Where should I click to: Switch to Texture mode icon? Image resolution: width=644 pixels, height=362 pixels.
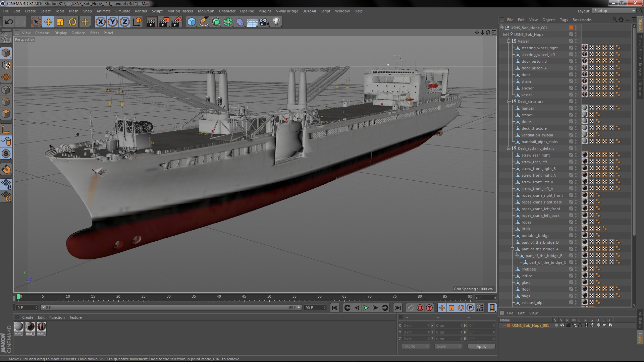coord(6,65)
